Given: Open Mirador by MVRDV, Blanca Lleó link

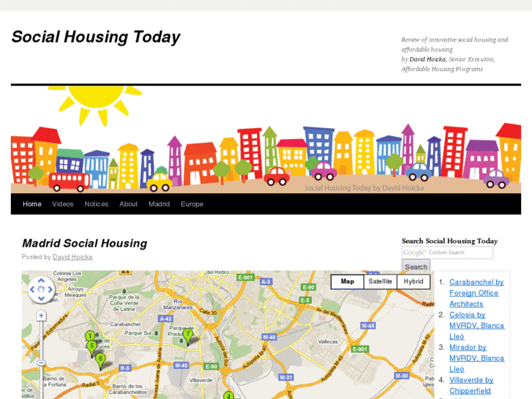Looking at the screenshot, I should click(x=476, y=358).
